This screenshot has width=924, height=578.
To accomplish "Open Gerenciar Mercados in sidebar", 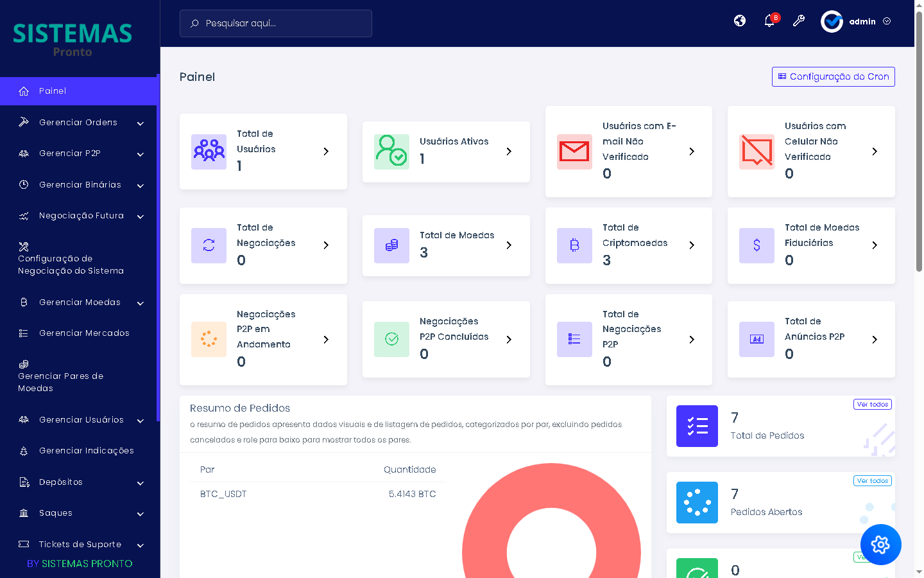I will (84, 333).
